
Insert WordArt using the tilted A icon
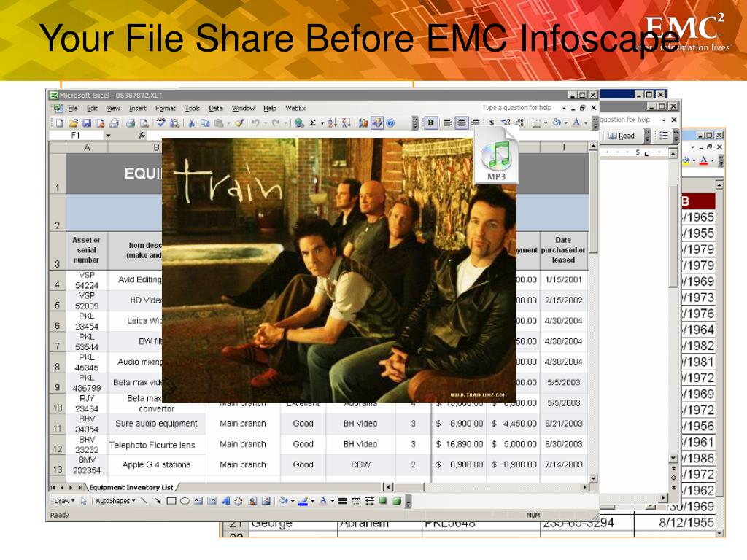(225, 501)
